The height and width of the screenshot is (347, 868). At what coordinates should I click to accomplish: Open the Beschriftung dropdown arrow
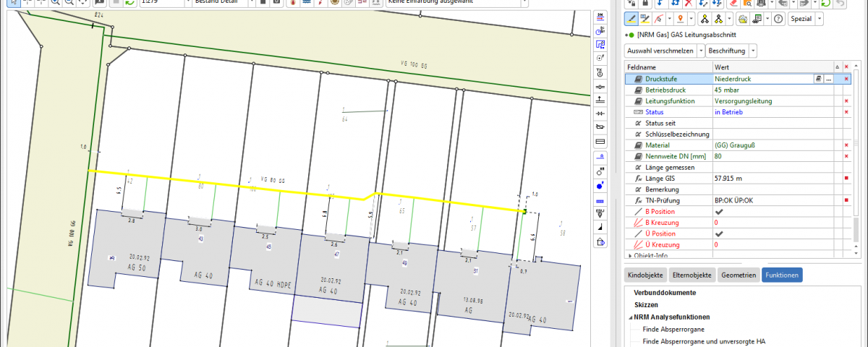tap(753, 51)
